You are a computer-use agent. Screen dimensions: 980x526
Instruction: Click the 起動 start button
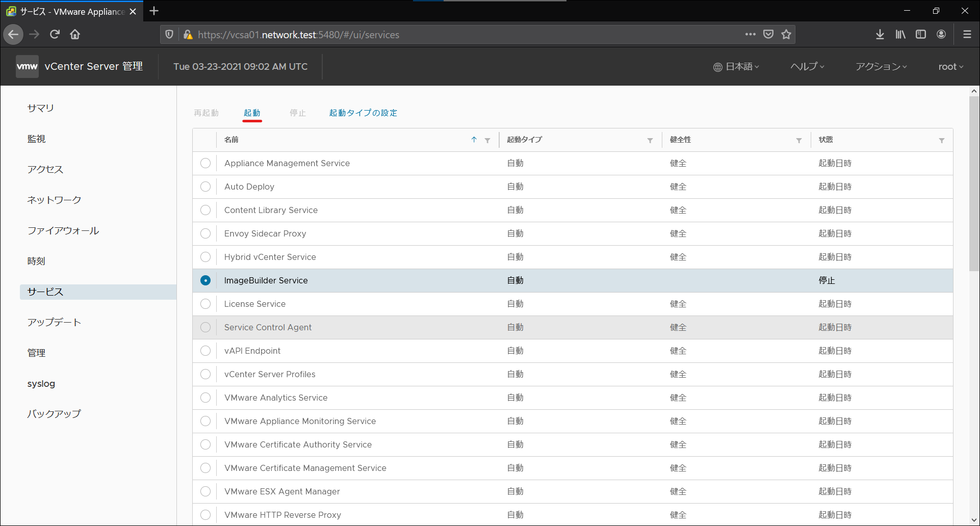(x=252, y=113)
